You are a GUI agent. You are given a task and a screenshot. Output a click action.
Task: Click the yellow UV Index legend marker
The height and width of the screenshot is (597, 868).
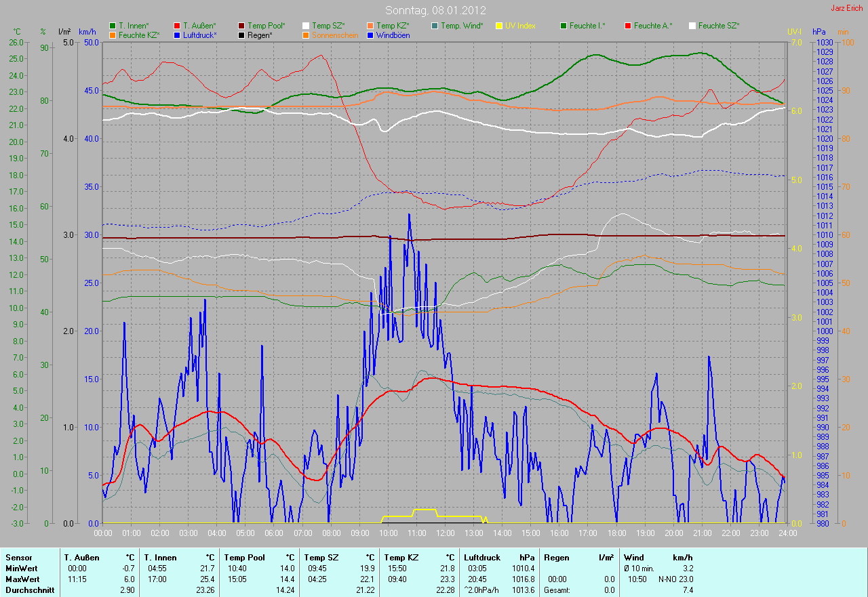point(499,26)
